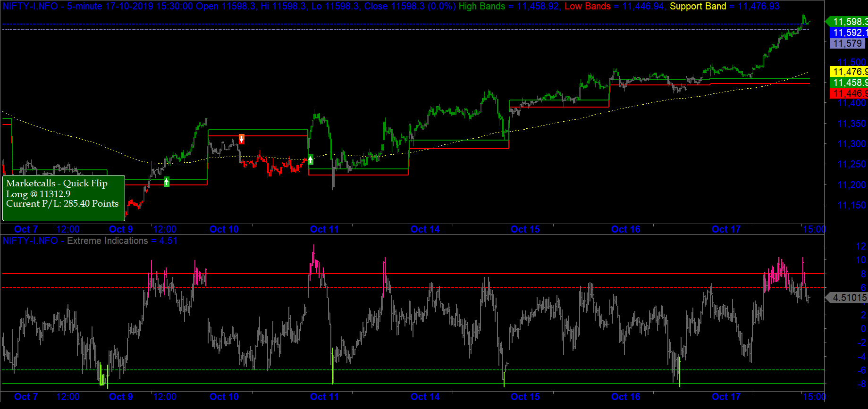The width and height of the screenshot is (868, 409).
Task: Click Oct 17 on indicator pane date axis
Action: [726, 397]
